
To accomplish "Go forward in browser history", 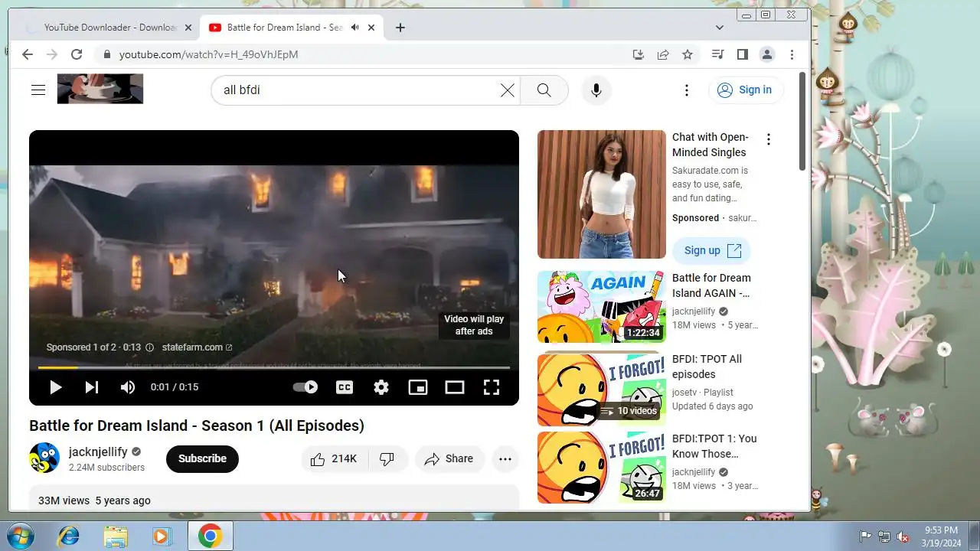I will coord(52,54).
